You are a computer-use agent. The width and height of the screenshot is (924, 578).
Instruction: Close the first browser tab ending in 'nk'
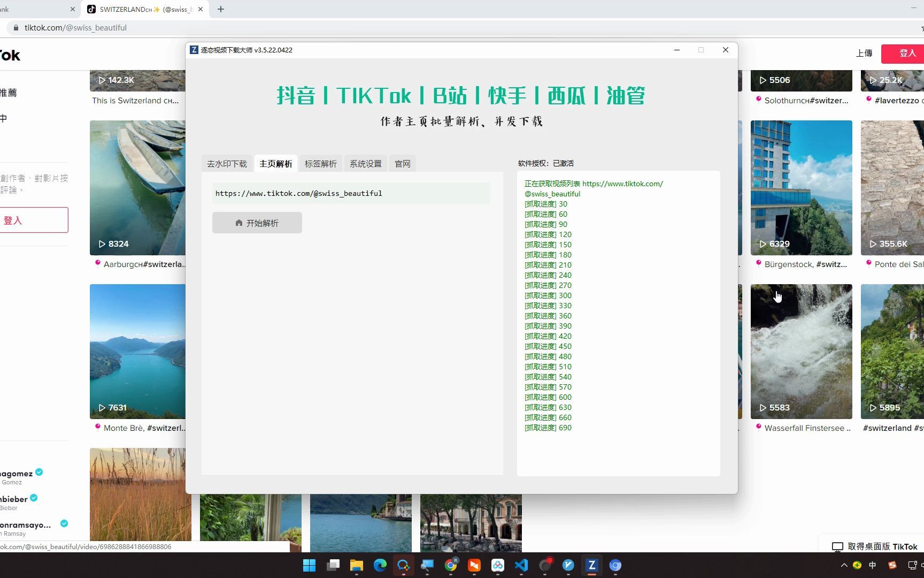[73, 9]
